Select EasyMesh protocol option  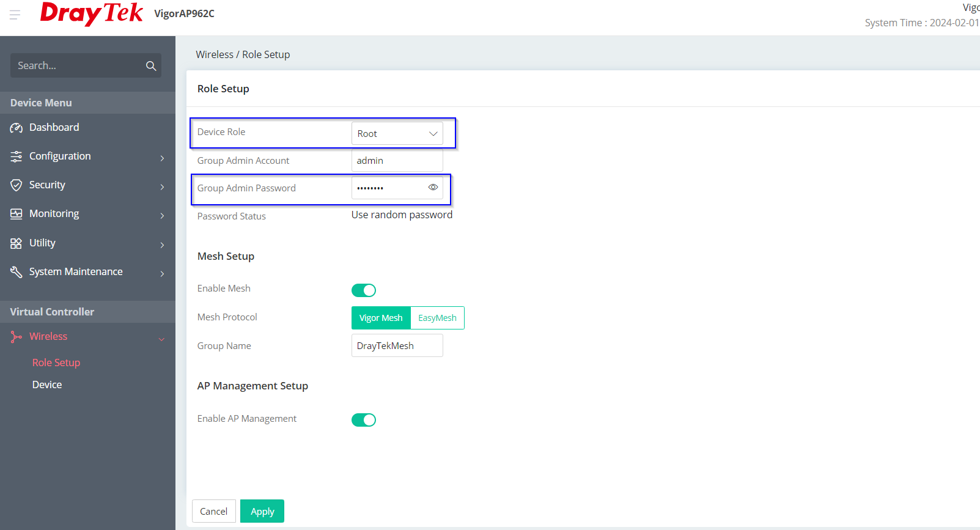click(437, 318)
